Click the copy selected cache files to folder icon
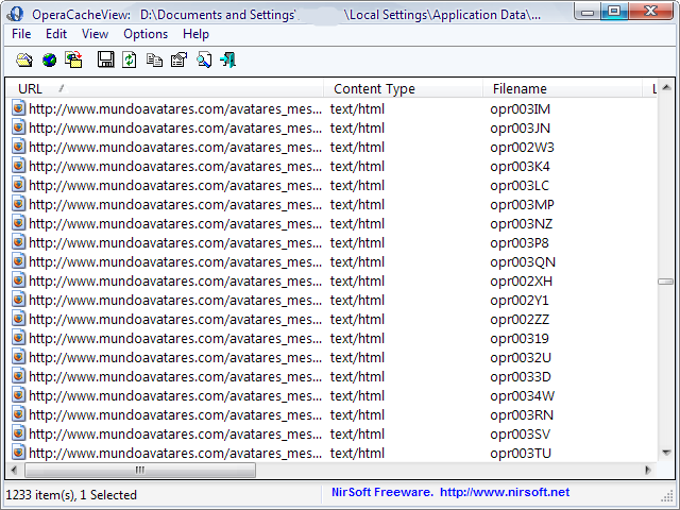The height and width of the screenshot is (510, 680). (74, 60)
